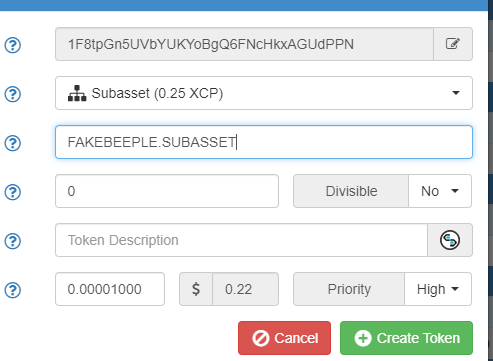Click the edit address icon button
Screen dimensions: 493x361
point(453,44)
